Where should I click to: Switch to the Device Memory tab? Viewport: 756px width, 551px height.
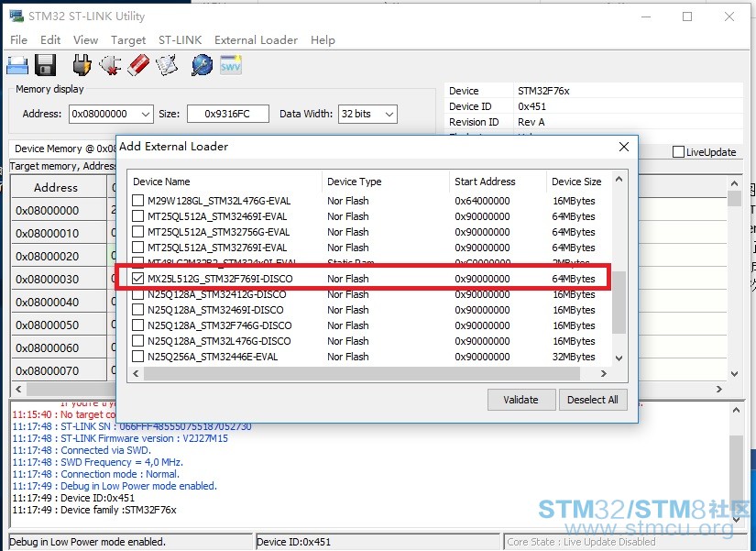click(x=62, y=149)
